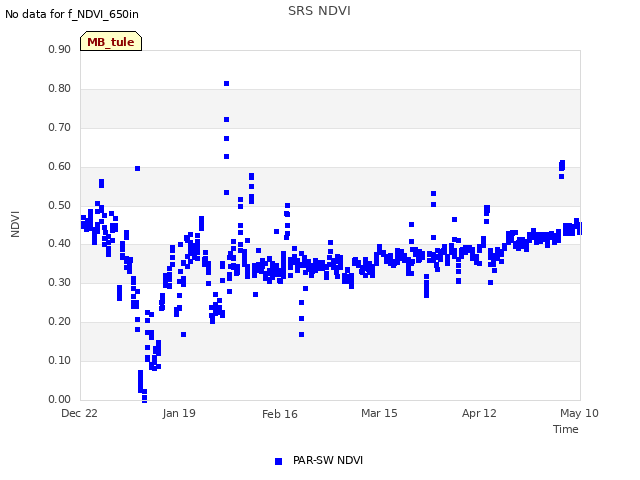640x480 pixels.
Task: Click the NDVI y-axis title
Action: 15,224
